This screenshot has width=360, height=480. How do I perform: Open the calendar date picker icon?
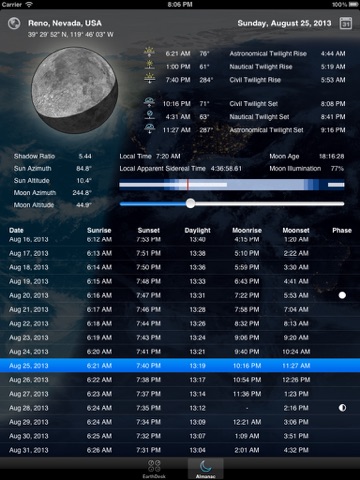(346, 23)
